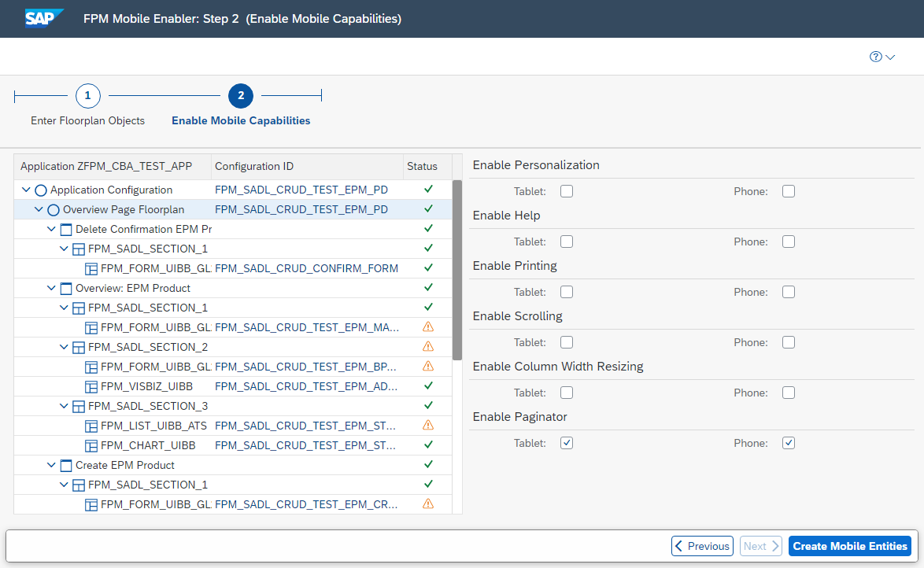
Task: Click the circle icon for Overview Page Floorplan
Action: (52, 208)
